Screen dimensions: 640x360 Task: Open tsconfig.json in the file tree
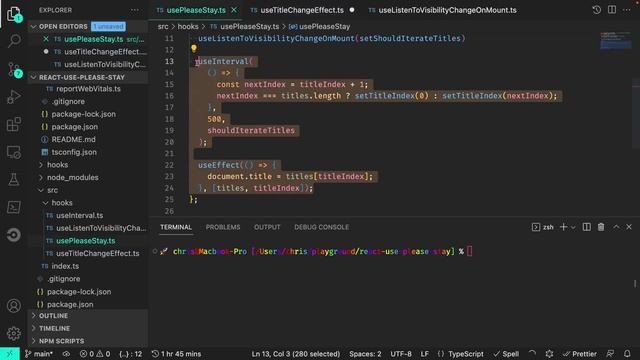coord(74,152)
